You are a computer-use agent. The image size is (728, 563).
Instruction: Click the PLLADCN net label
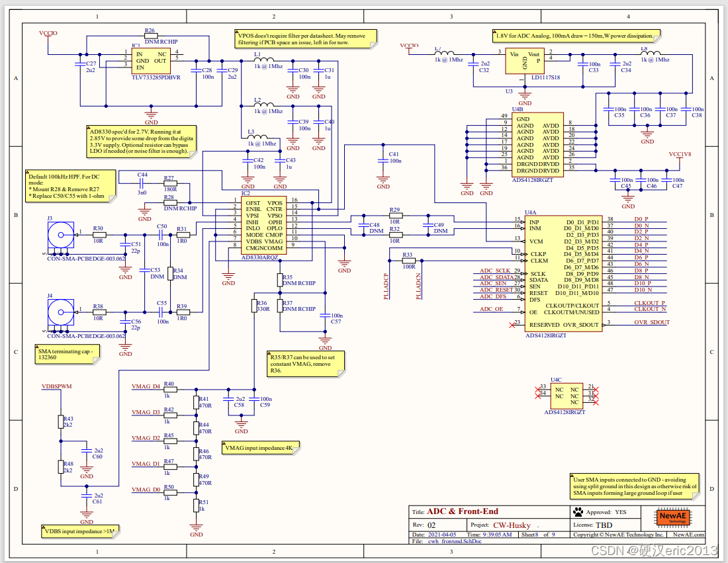coord(418,286)
